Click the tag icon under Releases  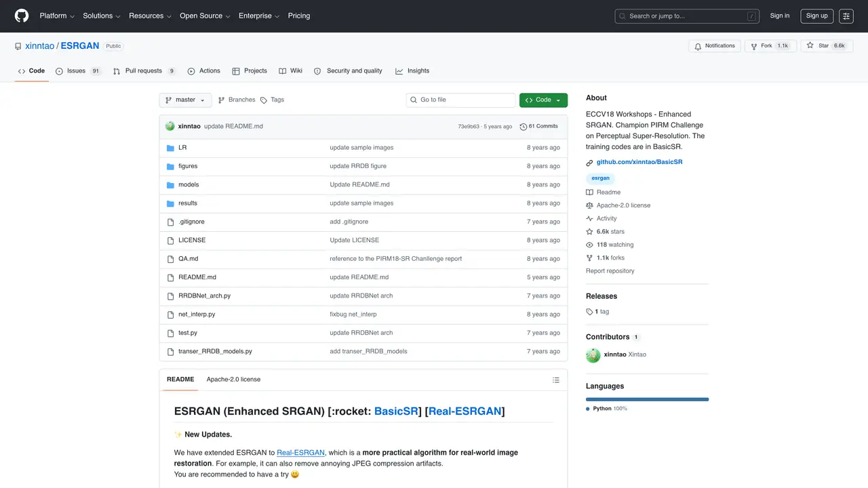[590, 312]
